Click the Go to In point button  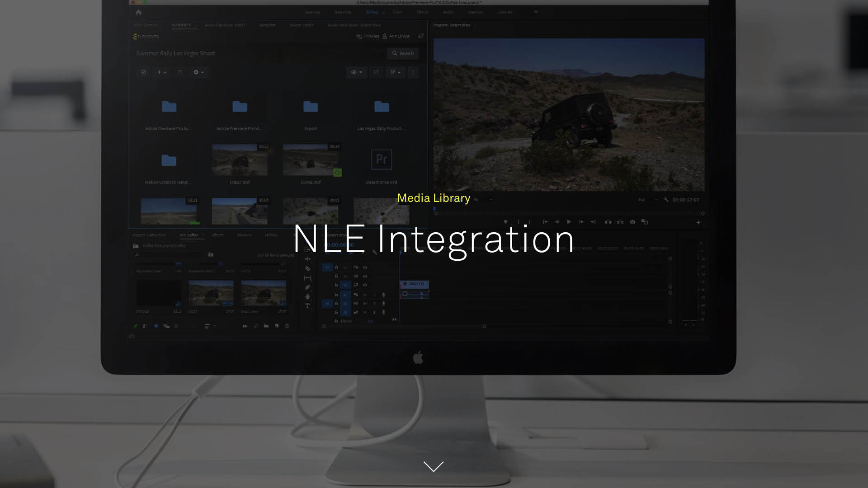[546, 222]
